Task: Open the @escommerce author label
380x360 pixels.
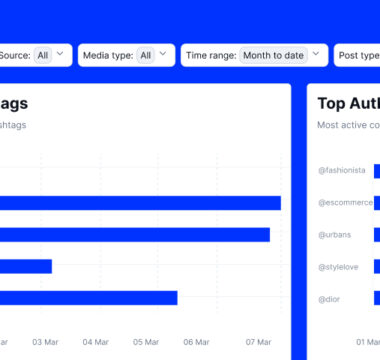Action: 345,203
